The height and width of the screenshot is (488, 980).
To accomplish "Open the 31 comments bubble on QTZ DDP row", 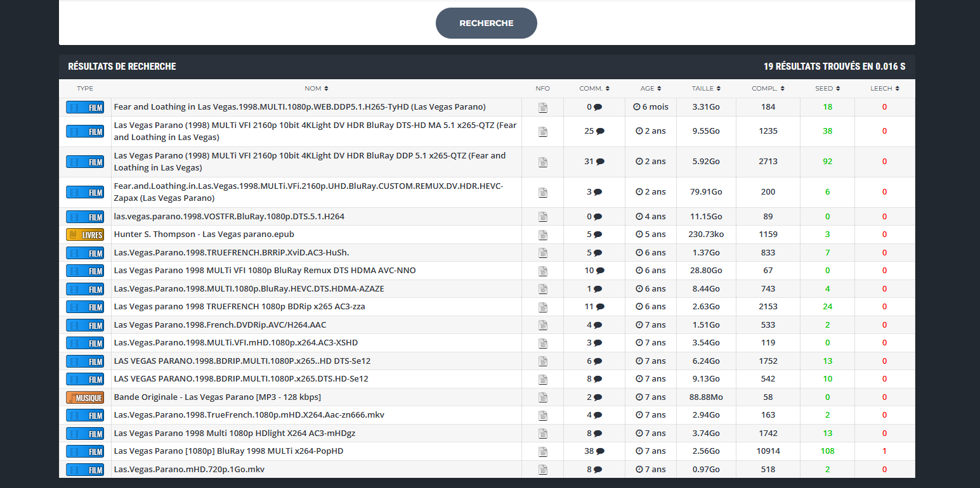I will (x=599, y=162).
